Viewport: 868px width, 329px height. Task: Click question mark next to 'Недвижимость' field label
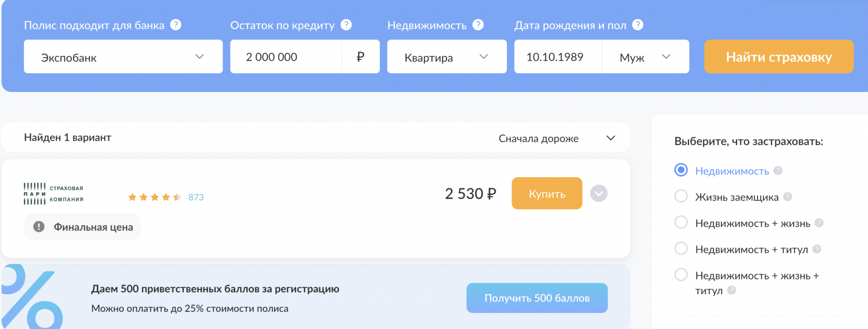coord(478,25)
